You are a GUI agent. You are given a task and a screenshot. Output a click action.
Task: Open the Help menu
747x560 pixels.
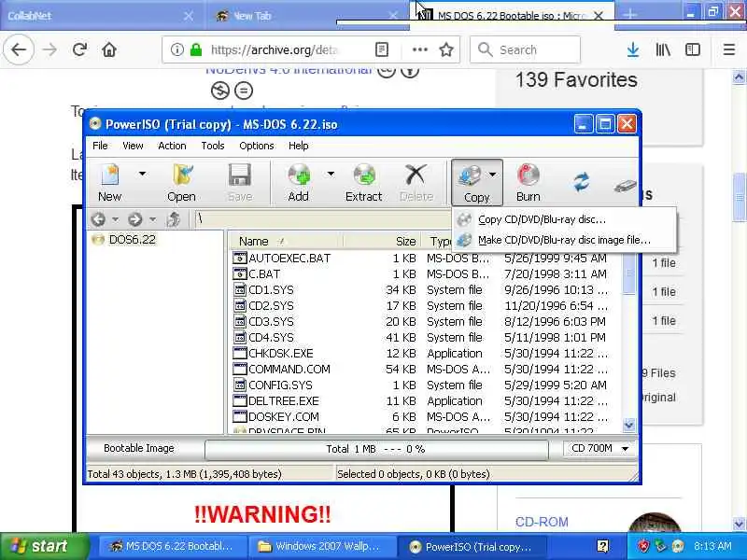click(298, 146)
